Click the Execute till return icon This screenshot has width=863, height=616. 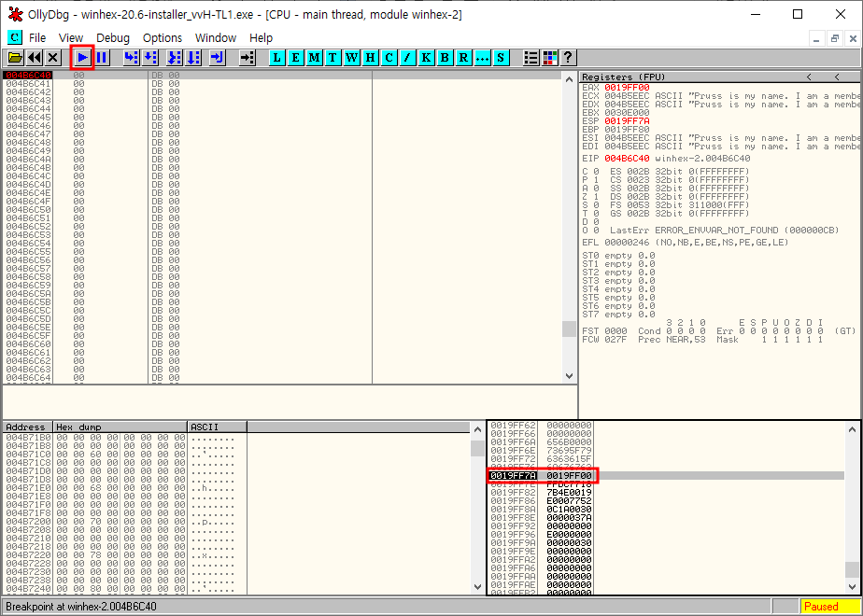tap(218, 57)
